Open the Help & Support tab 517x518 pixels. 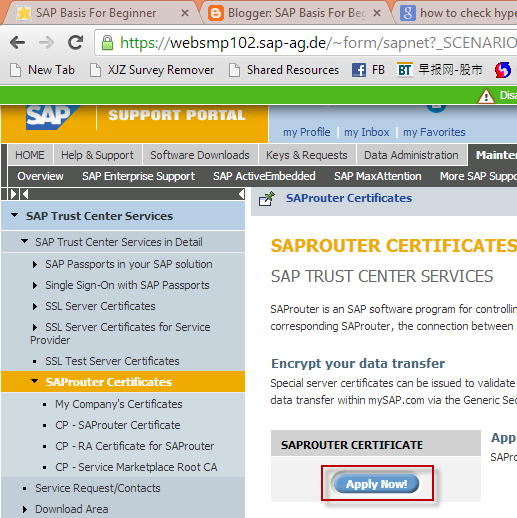click(x=97, y=155)
